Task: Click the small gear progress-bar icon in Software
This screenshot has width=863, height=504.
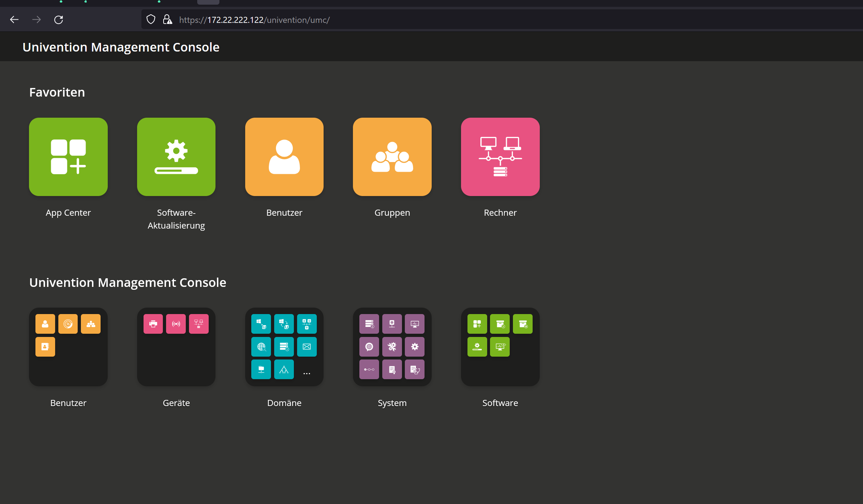Action: (x=477, y=347)
